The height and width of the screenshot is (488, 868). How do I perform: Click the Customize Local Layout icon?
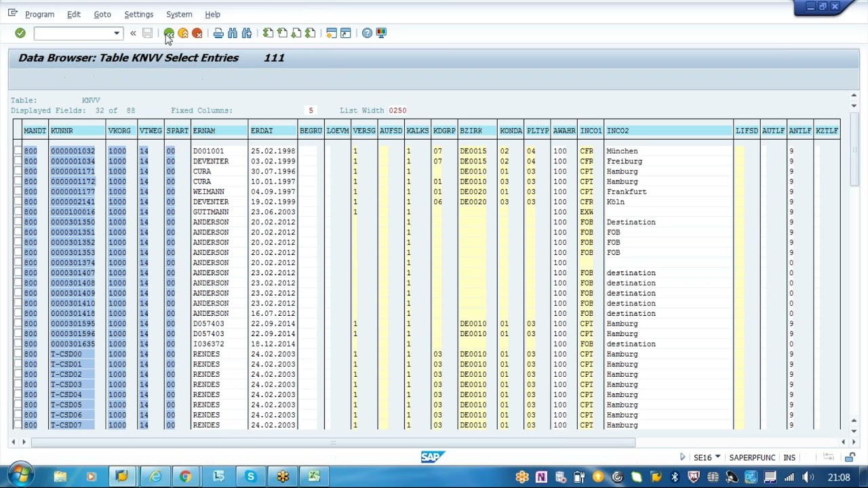coord(381,33)
